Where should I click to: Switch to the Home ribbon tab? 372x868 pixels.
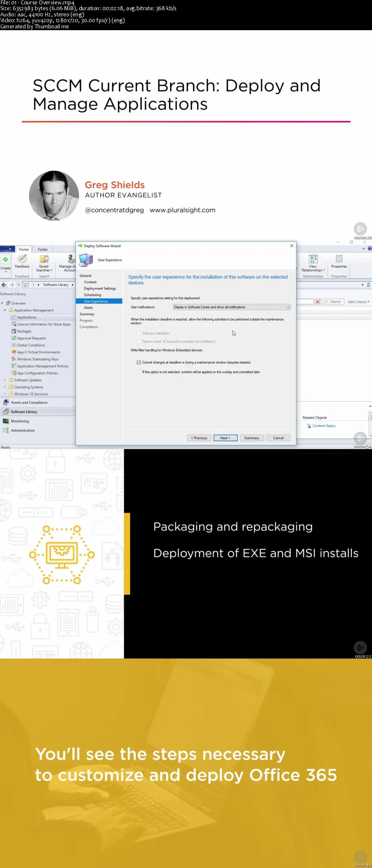[24, 249]
